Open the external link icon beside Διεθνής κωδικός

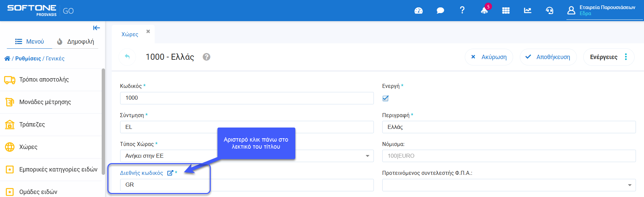point(170,173)
